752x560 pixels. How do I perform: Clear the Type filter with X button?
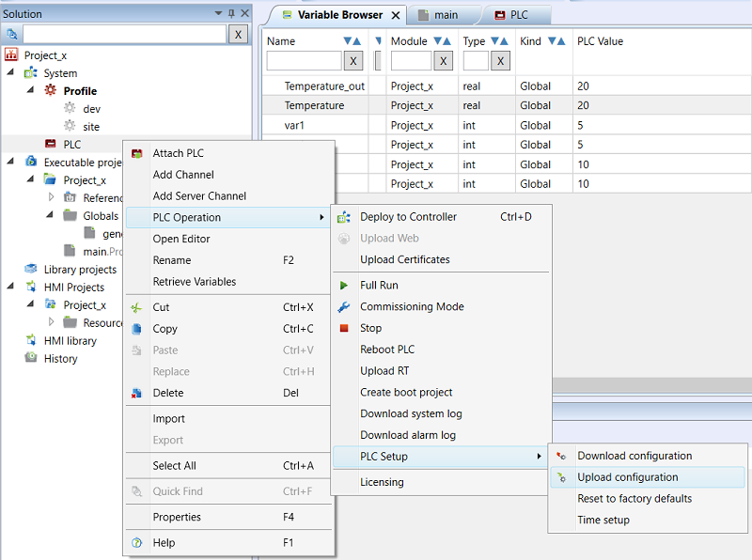(x=500, y=61)
